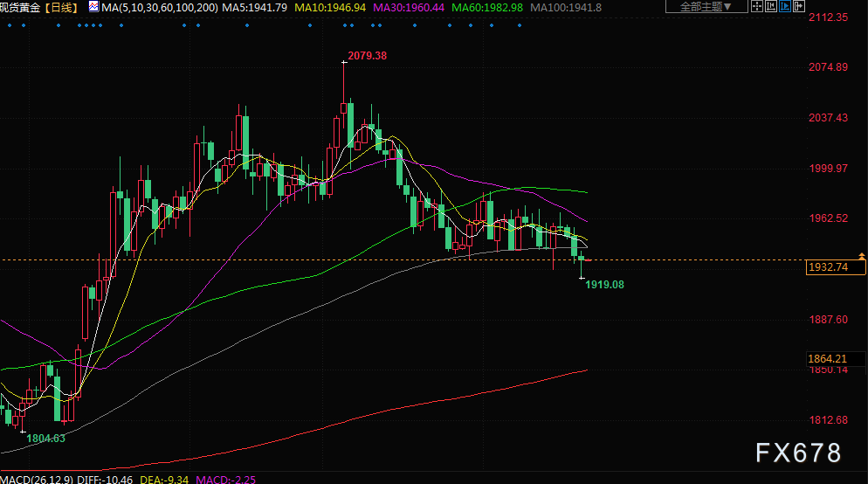This screenshot has height=484, width=868.
Task: Click the 1919.08 low price marker
Action: (x=604, y=285)
